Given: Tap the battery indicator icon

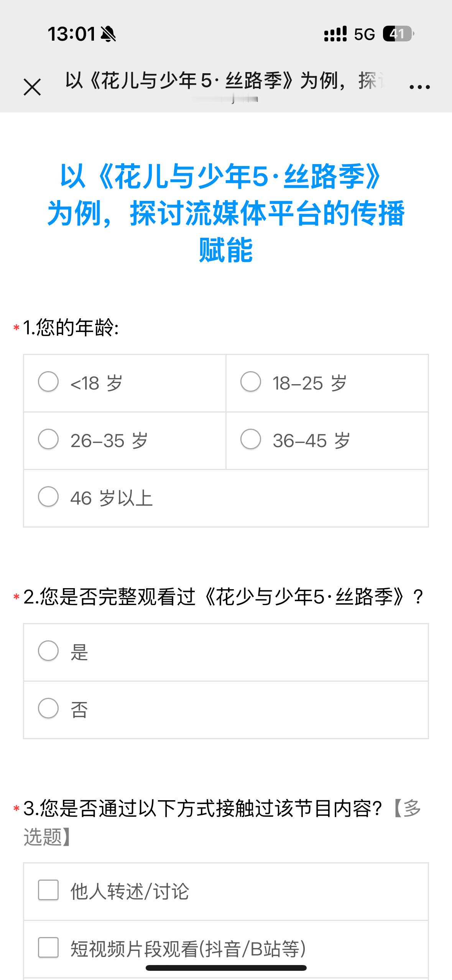Looking at the screenshot, I should coord(398,34).
